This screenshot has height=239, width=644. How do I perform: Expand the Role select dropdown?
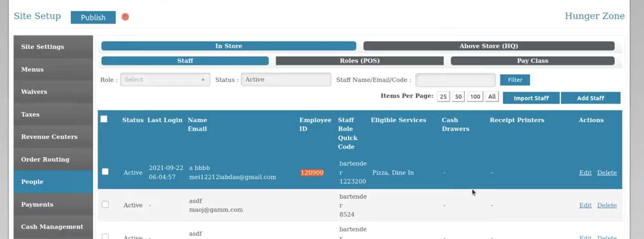[165, 80]
